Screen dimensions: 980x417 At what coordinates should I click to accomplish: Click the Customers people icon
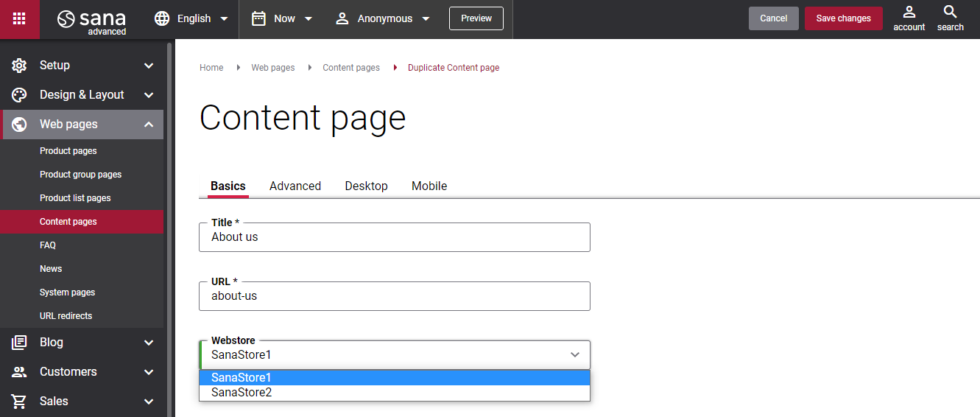coord(19,372)
